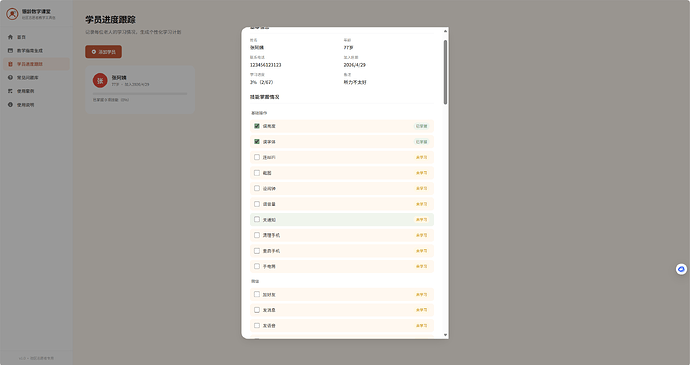690x365 pixels.
Task: Click the red 张 avatar on the student card
Action: 100,81
